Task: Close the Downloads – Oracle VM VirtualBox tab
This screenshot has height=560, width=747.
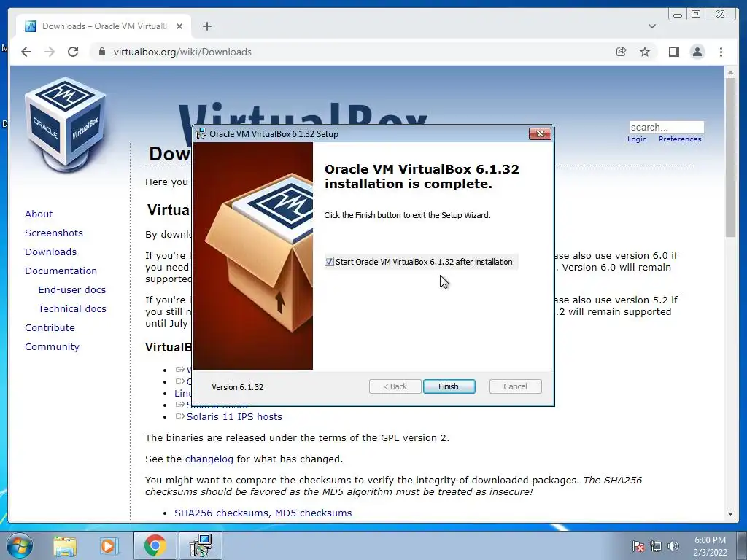Action: point(179,26)
